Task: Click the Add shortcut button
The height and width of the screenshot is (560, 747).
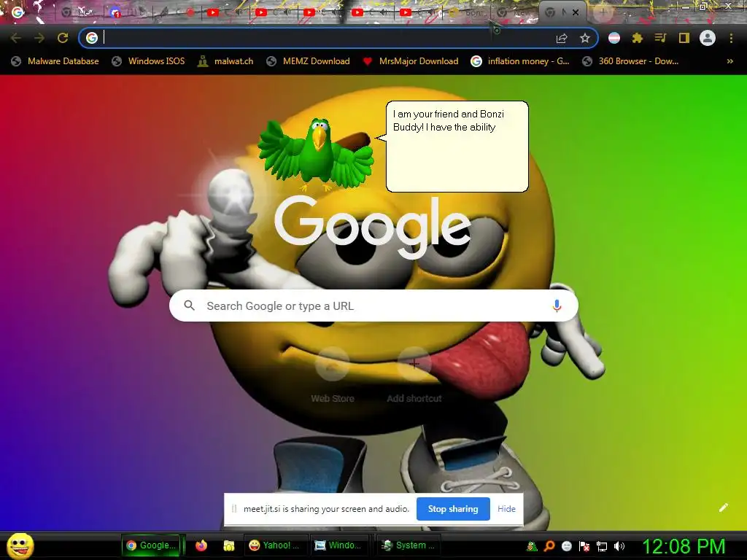Action: 414,376
